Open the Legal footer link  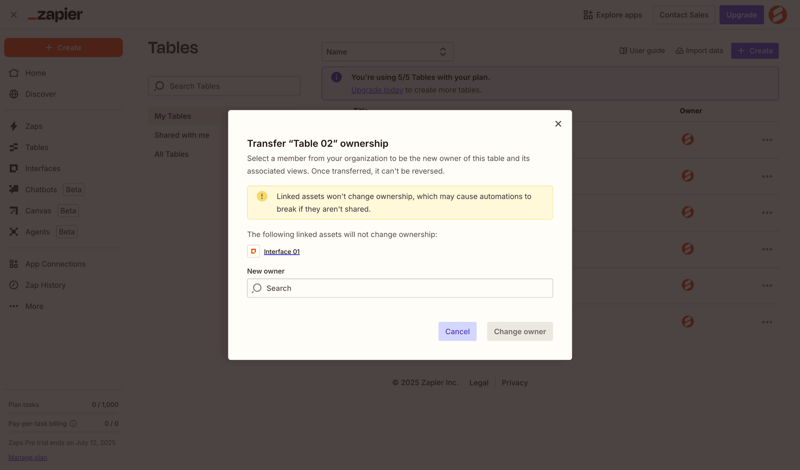(x=479, y=383)
